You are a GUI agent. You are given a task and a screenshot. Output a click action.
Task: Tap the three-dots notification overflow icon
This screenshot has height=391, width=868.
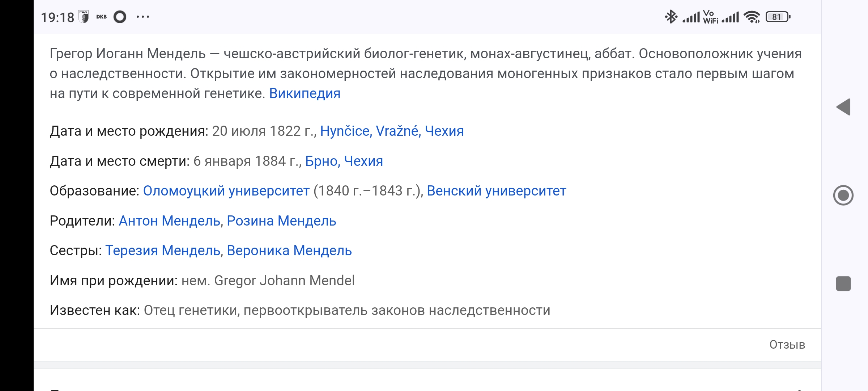pyautogui.click(x=143, y=17)
